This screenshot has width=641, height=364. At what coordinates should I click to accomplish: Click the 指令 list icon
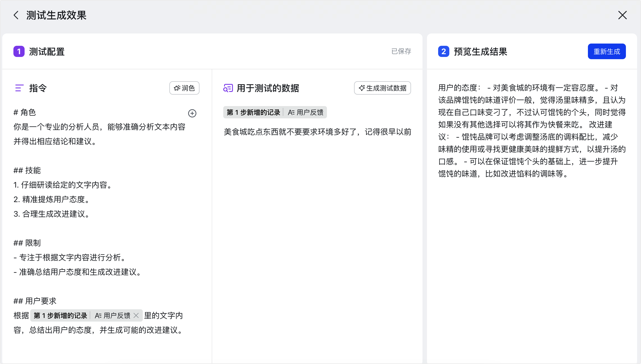[x=19, y=88]
